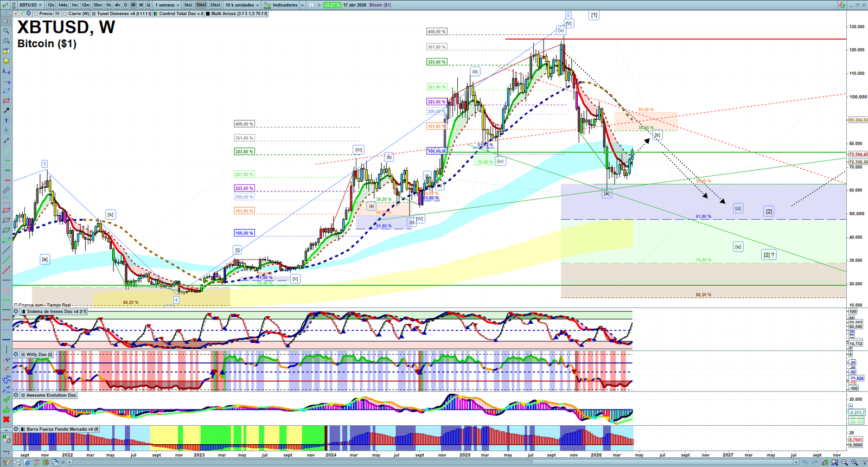
Task: Click the zoom in magnifier at bottom right
Action: point(854,463)
